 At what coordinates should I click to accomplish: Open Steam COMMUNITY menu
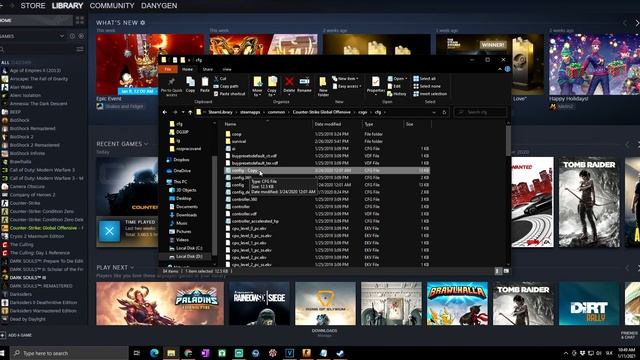[x=112, y=6]
